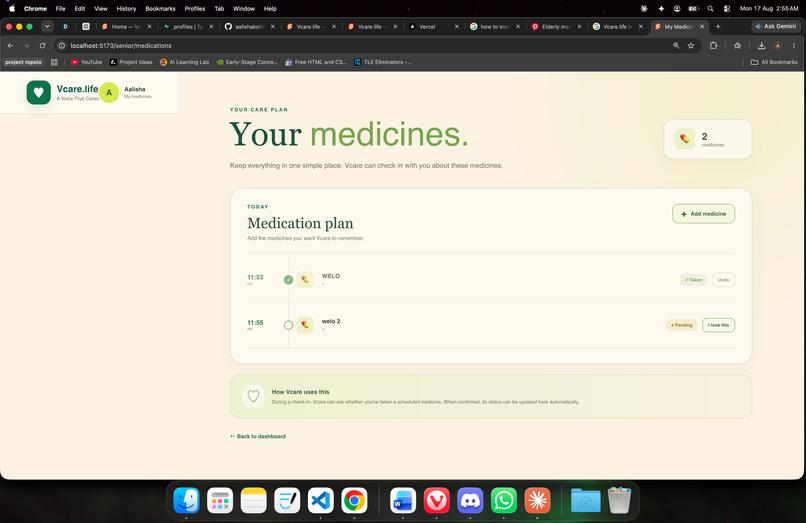Image resolution: width=806 pixels, height=523 pixels.
Task: Click the pill icon beside WELO
Action: pyautogui.click(x=305, y=280)
